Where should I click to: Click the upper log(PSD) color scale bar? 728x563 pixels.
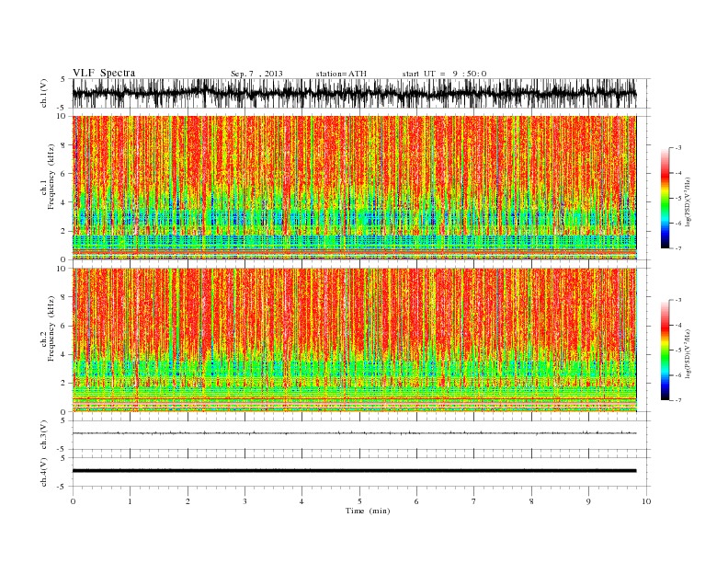tap(665, 198)
